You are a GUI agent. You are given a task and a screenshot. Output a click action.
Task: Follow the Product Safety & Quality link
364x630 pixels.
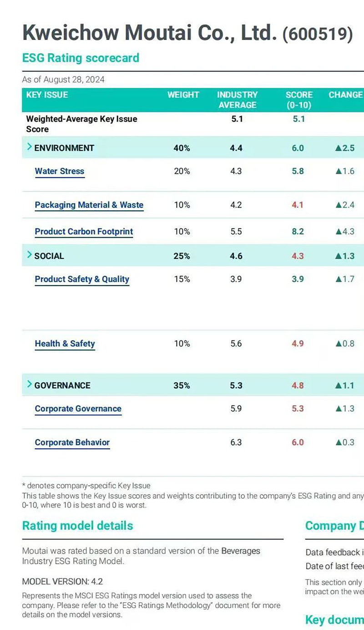pyautogui.click(x=82, y=279)
